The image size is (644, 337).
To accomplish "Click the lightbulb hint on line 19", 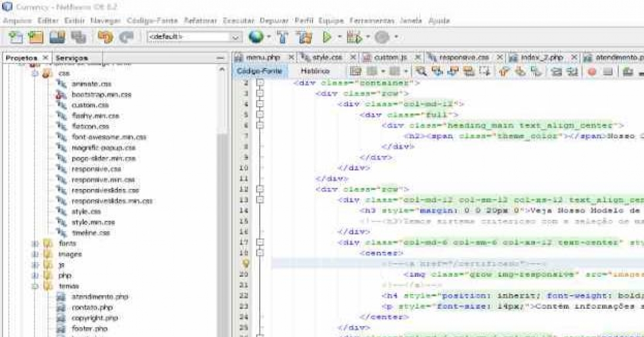I will (x=245, y=264).
